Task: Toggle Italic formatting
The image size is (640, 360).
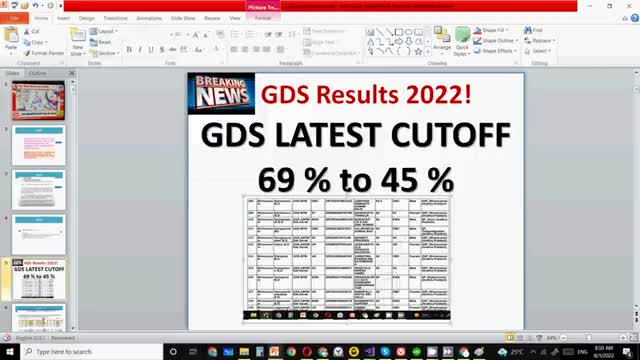Action: (140, 50)
